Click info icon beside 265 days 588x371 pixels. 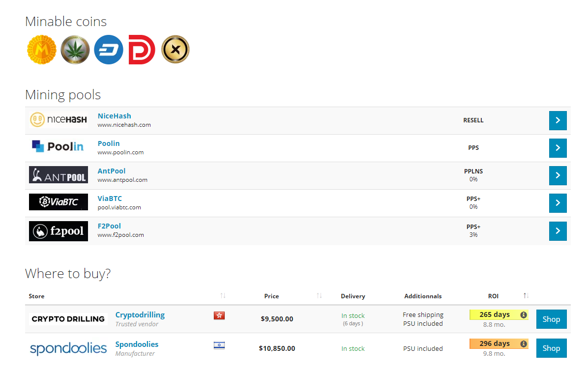524,315
